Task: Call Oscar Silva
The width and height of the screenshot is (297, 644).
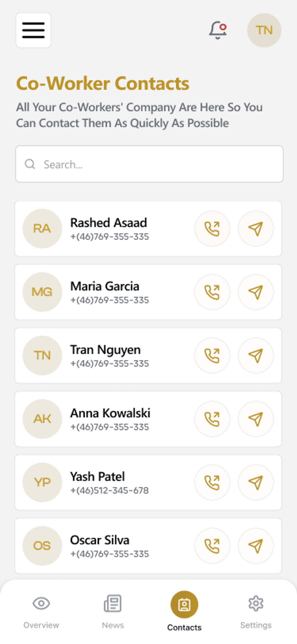Action: point(212,546)
